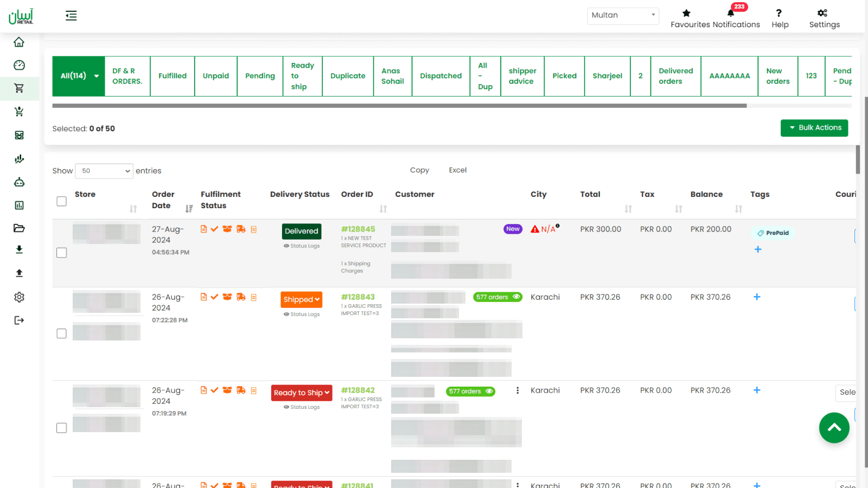This screenshot has height=488, width=868.
Task: Select the checkbox for order #128842
Action: pyautogui.click(x=61, y=427)
